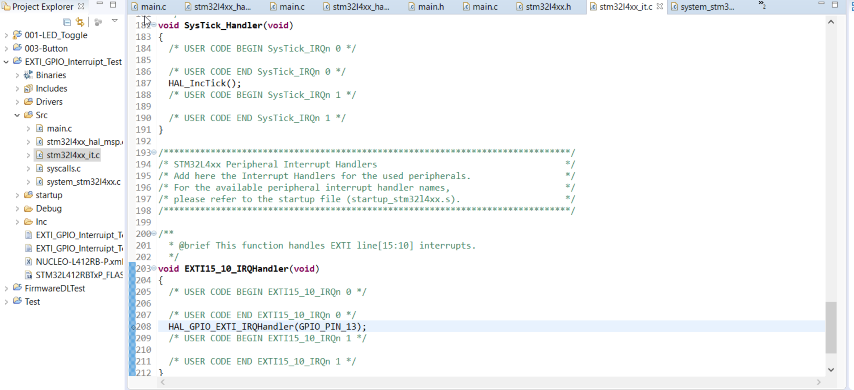Click Collapse All icon in Project Explorer

(67, 22)
